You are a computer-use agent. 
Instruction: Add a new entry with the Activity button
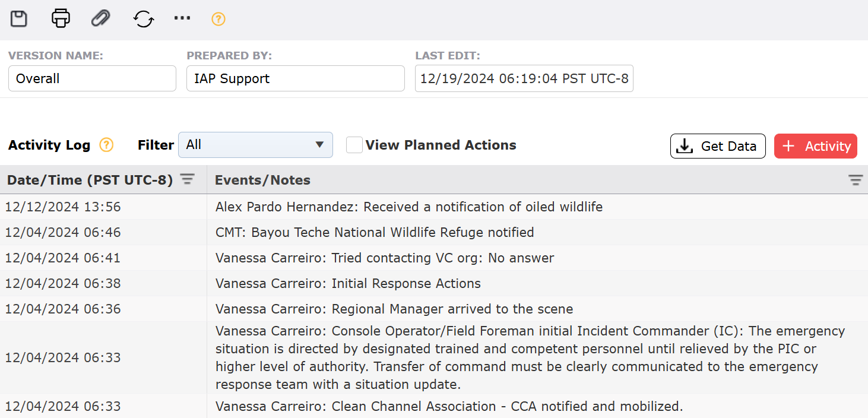(815, 146)
